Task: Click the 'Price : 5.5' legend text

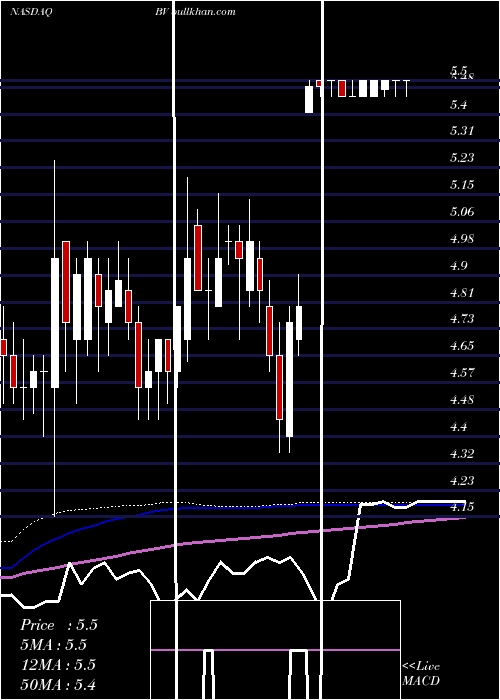Action: (x=59, y=625)
